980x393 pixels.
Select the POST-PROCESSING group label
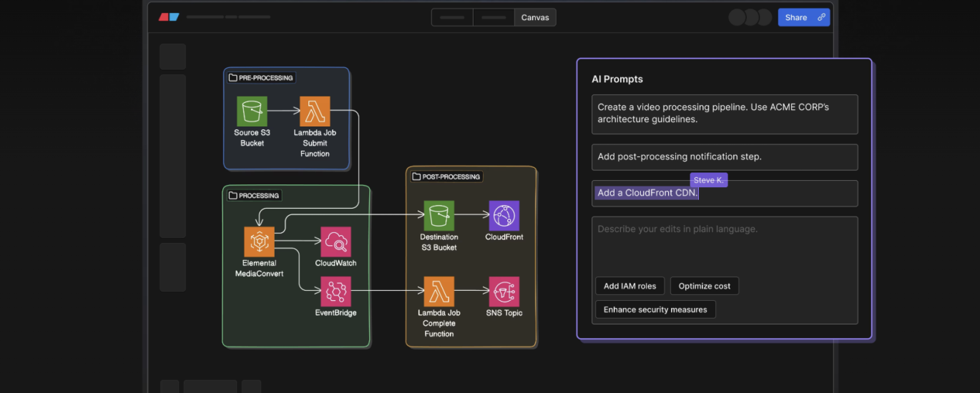pos(446,176)
